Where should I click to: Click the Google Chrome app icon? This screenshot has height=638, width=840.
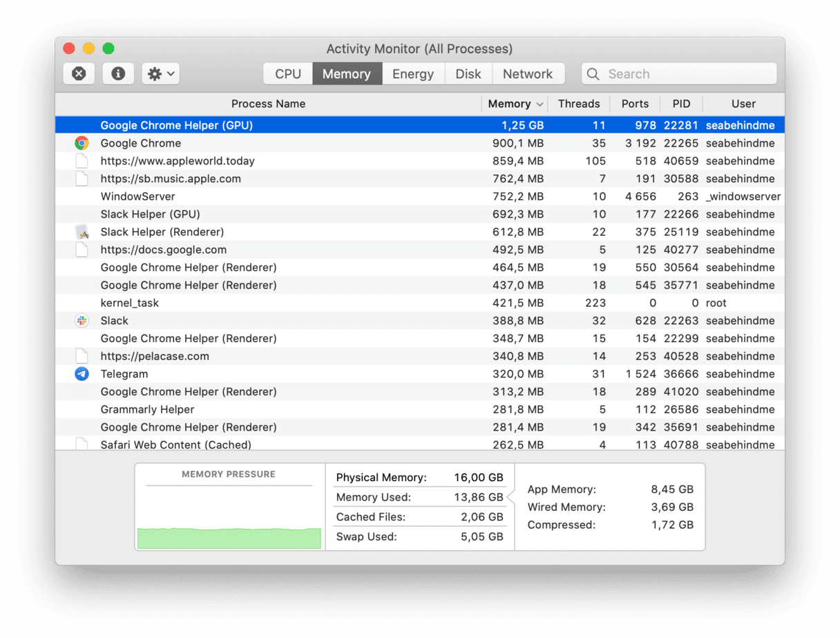(x=82, y=143)
